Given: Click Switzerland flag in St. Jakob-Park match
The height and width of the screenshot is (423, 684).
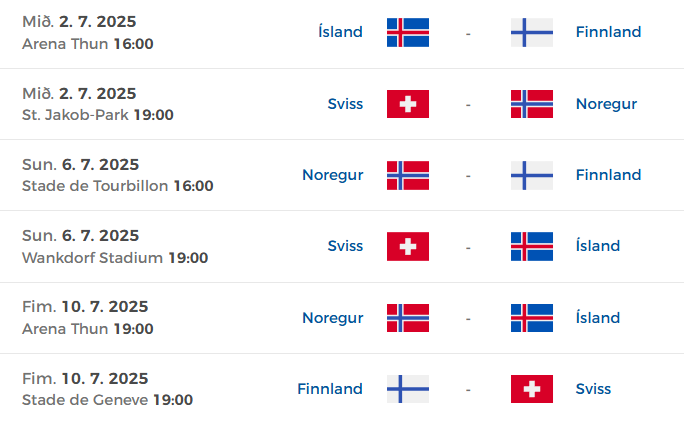Looking at the screenshot, I should pos(408,104).
